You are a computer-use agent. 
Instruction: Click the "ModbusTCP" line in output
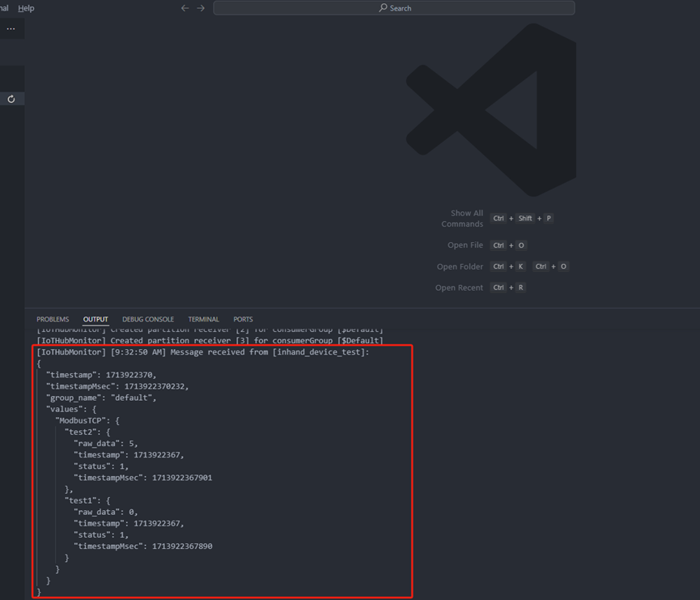pyautogui.click(x=88, y=421)
